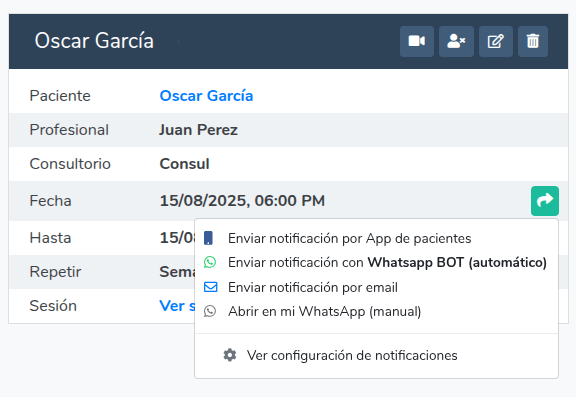Open Ver configuración de notificaciones
Image resolution: width=576 pixels, height=397 pixels.
[376, 356]
